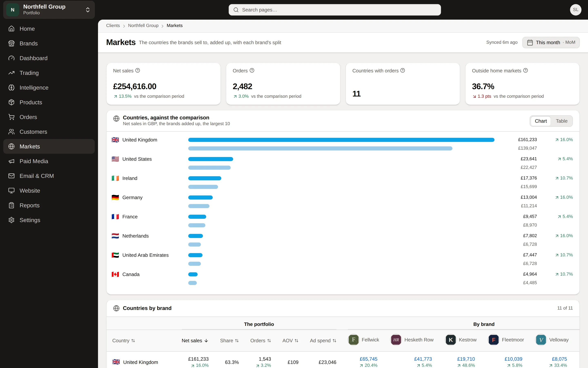588x368 pixels.
Task: Sort the table by Country column
Action: 124,340
